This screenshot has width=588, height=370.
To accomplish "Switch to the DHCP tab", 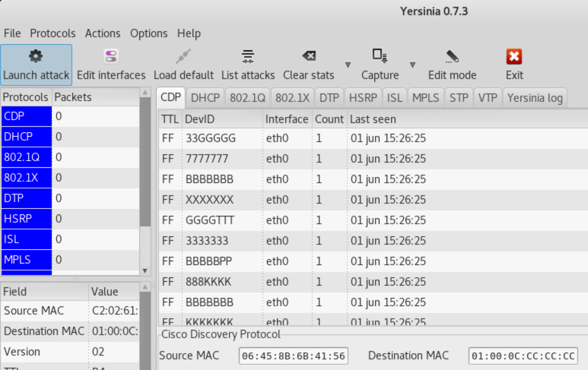I will coord(205,97).
